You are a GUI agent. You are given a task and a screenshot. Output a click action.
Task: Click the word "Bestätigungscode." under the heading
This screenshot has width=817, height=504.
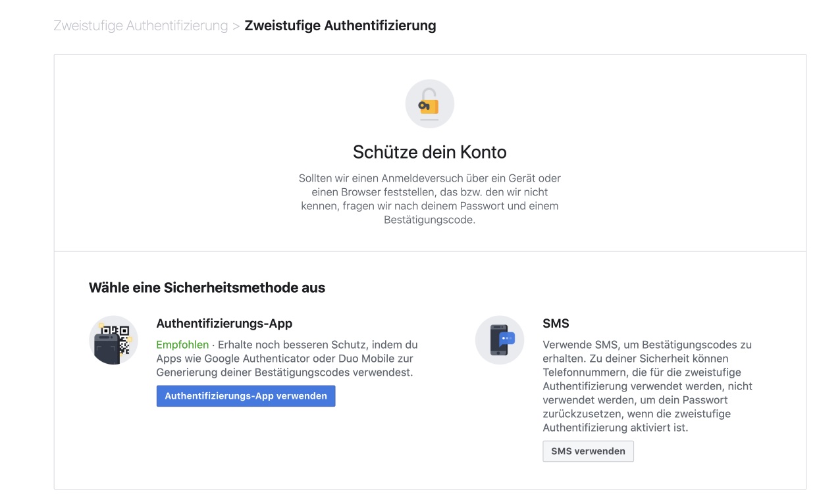point(429,220)
